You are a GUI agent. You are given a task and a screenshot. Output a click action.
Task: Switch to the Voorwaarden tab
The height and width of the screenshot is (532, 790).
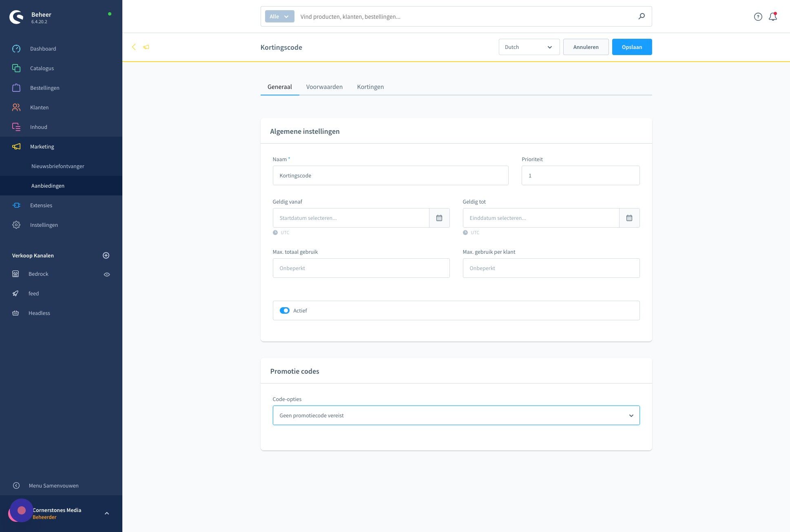tap(324, 86)
